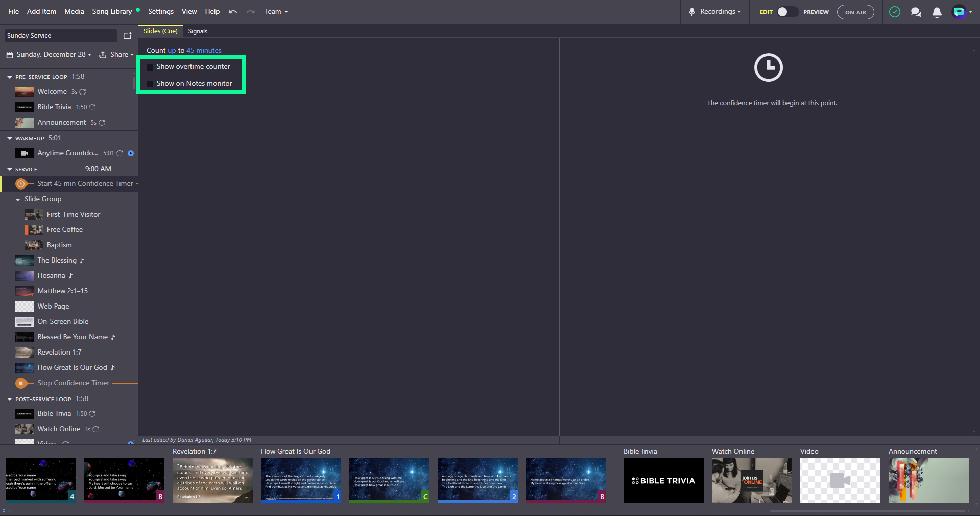Viewport: 980px width, 516px height.
Task: Click the icon beside Sunday Service name
Action: click(127, 36)
